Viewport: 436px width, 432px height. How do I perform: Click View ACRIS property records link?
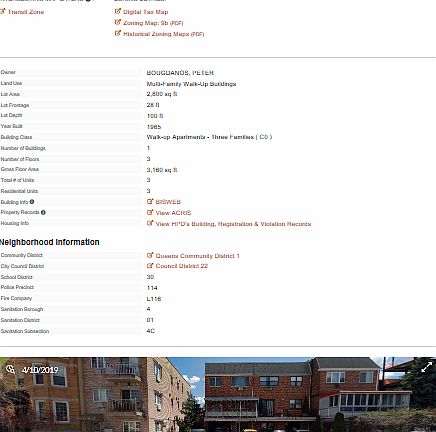point(173,213)
